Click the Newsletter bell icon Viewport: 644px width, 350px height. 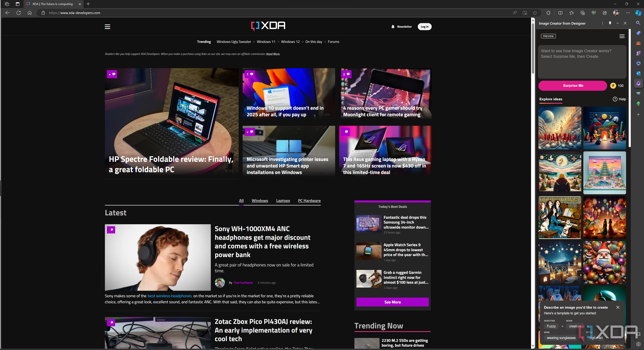tap(393, 27)
